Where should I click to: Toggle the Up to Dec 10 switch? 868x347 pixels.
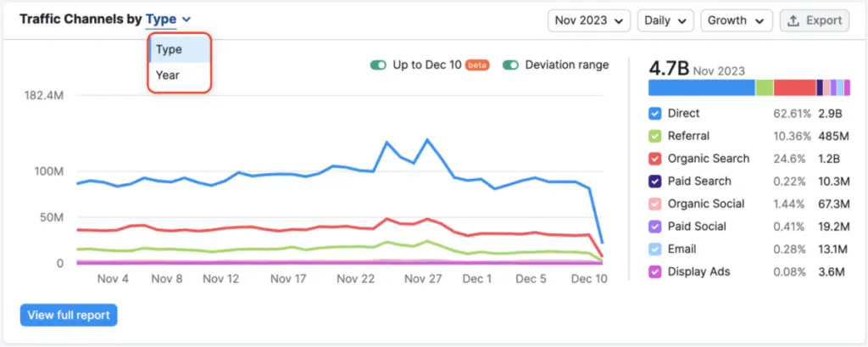point(378,65)
